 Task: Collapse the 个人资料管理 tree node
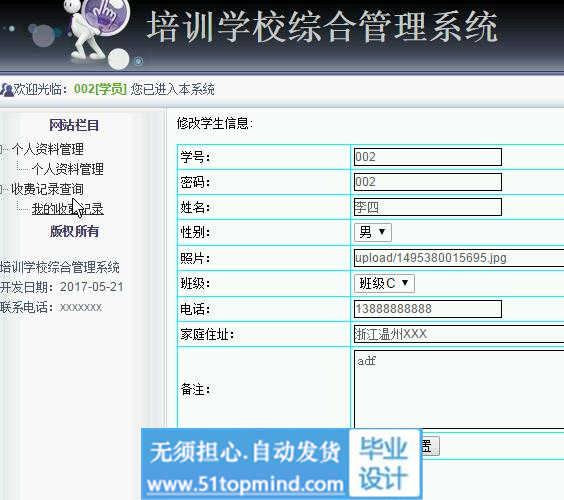pyautogui.click(x=1, y=149)
